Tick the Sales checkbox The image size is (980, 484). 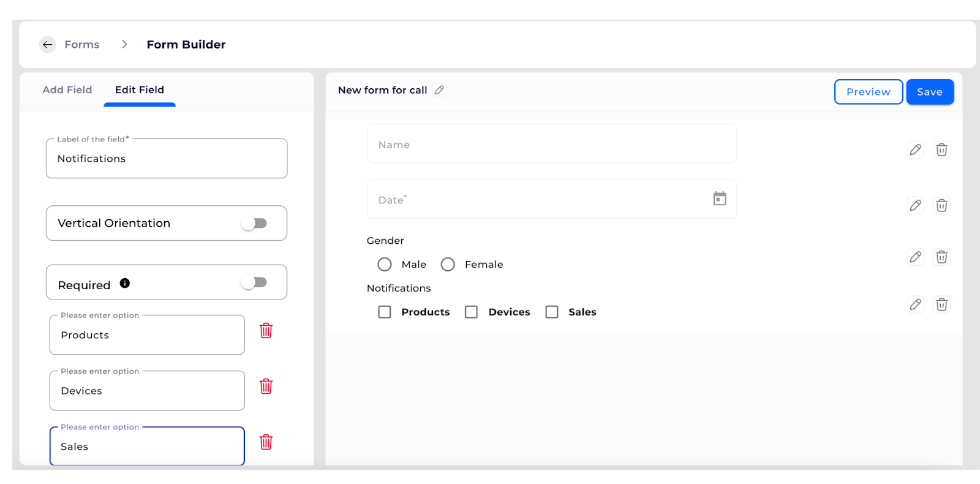(552, 312)
